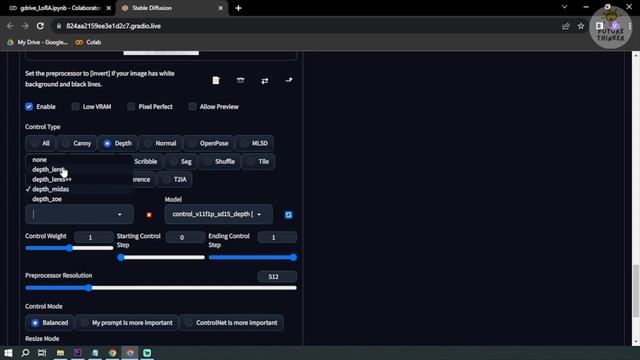Select the Normal control type
The image size is (640, 360).
[x=160, y=143]
